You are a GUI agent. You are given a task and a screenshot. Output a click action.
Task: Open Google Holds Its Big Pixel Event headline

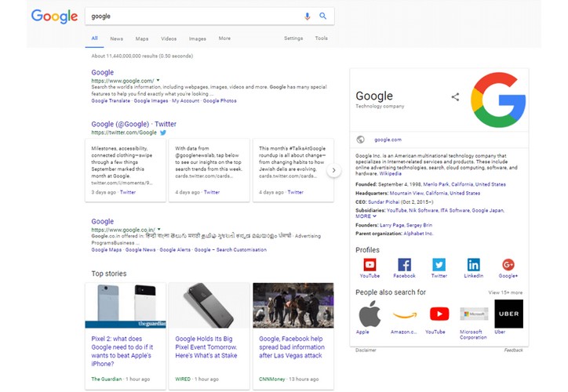[x=206, y=347]
